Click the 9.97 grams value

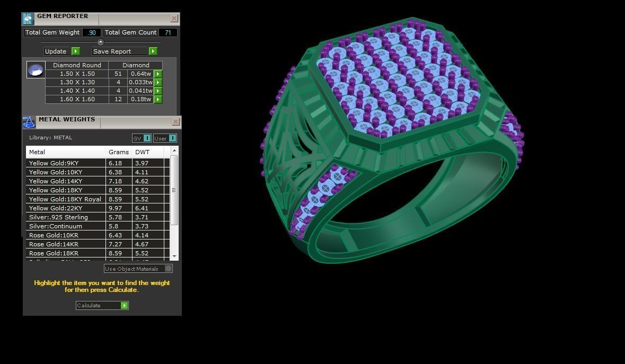coord(115,208)
